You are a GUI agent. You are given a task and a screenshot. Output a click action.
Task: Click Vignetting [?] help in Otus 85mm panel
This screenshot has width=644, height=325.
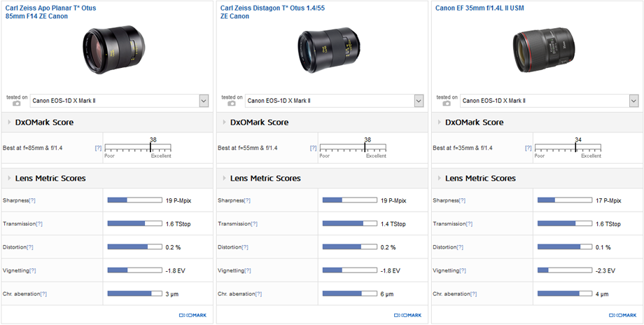[32, 271]
